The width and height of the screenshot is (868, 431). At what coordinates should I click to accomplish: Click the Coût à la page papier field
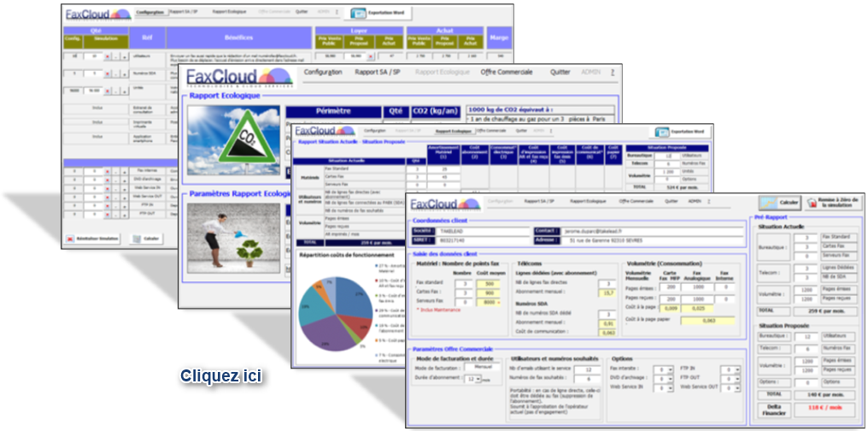pos(707,320)
